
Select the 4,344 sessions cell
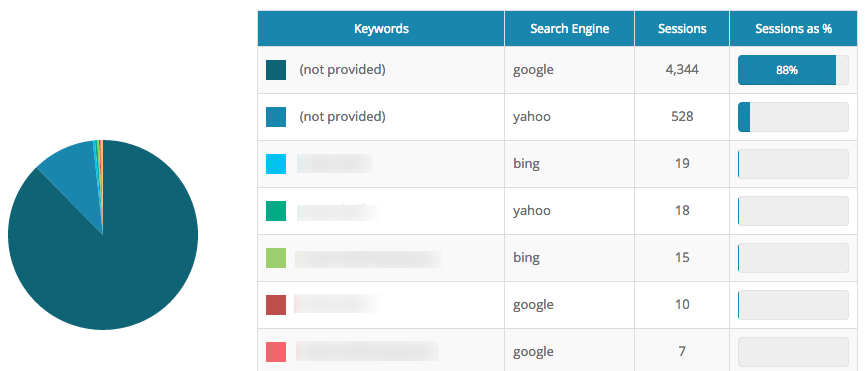(x=682, y=70)
